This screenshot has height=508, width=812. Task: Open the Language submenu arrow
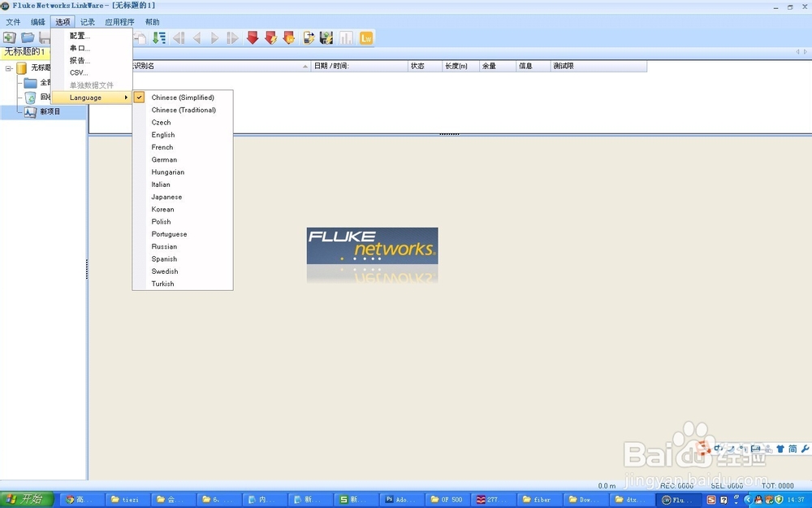[x=126, y=98]
